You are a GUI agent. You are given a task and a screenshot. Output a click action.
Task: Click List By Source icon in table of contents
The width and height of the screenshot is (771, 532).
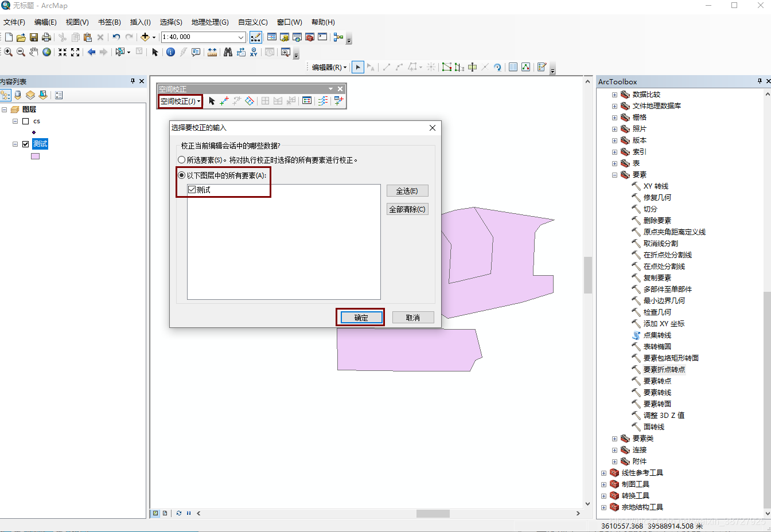pos(18,95)
